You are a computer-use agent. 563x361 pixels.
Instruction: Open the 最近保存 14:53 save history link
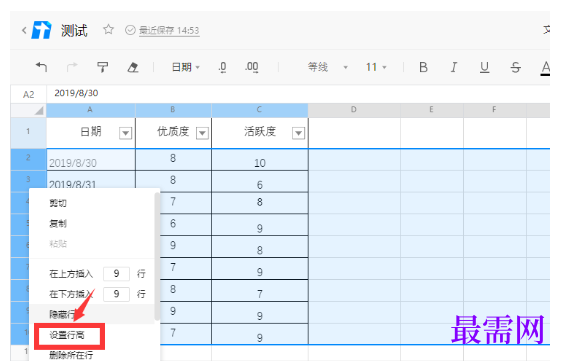click(169, 31)
